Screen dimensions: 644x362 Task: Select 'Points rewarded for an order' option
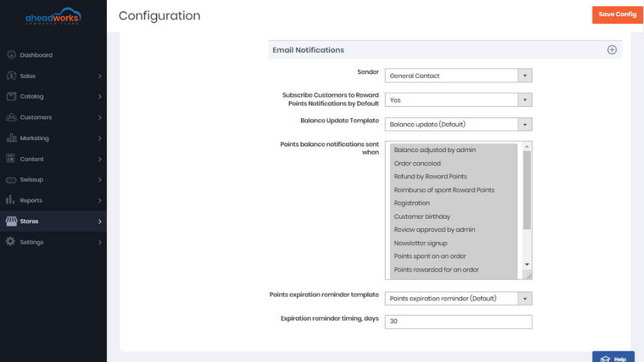point(453,270)
